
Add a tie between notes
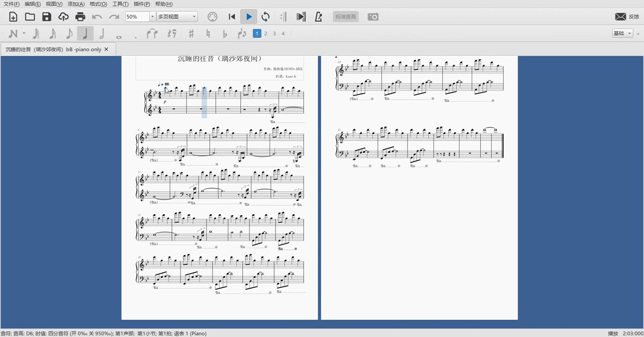click(x=152, y=34)
